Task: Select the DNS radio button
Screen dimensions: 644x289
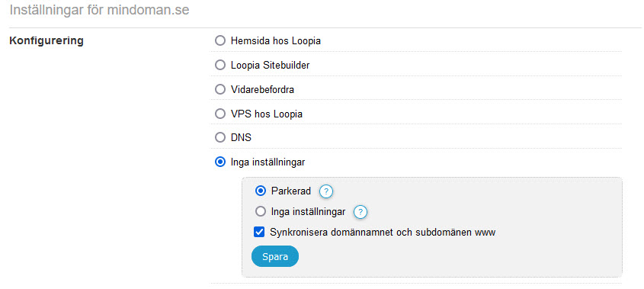Action: [220, 137]
